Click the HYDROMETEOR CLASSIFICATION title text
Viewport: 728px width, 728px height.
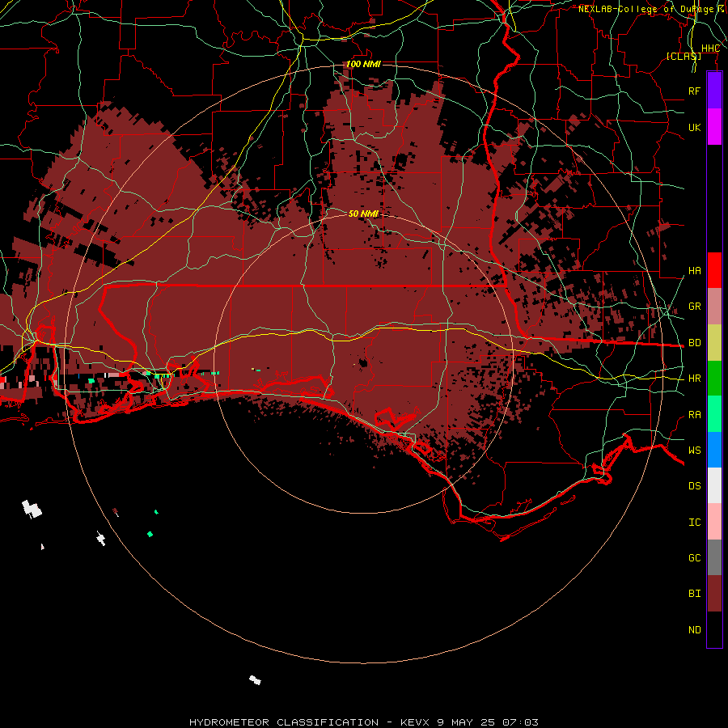pos(284,722)
